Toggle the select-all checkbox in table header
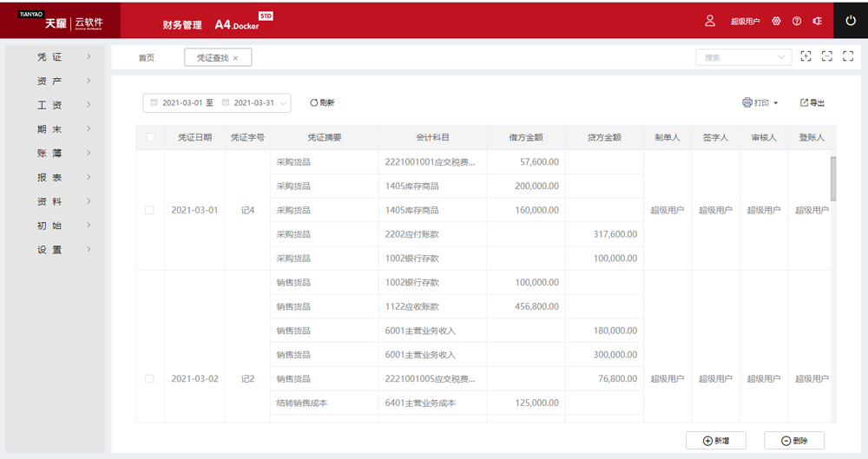 click(150, 137)
